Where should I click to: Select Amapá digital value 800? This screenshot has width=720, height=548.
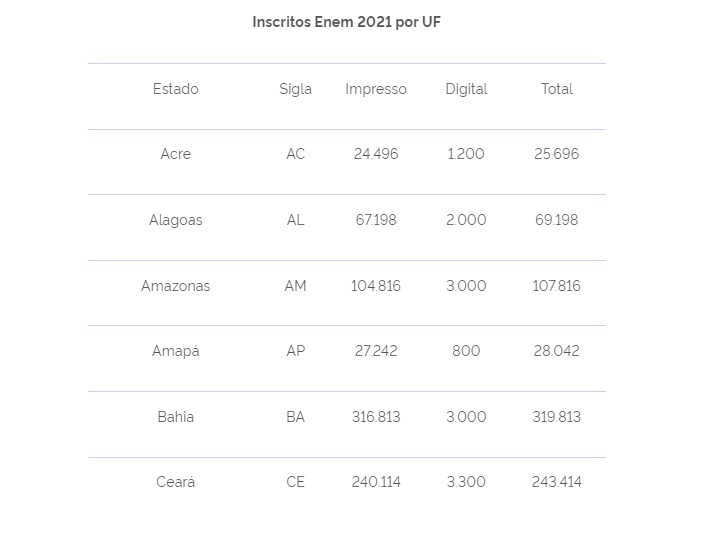tap(466, 351)
